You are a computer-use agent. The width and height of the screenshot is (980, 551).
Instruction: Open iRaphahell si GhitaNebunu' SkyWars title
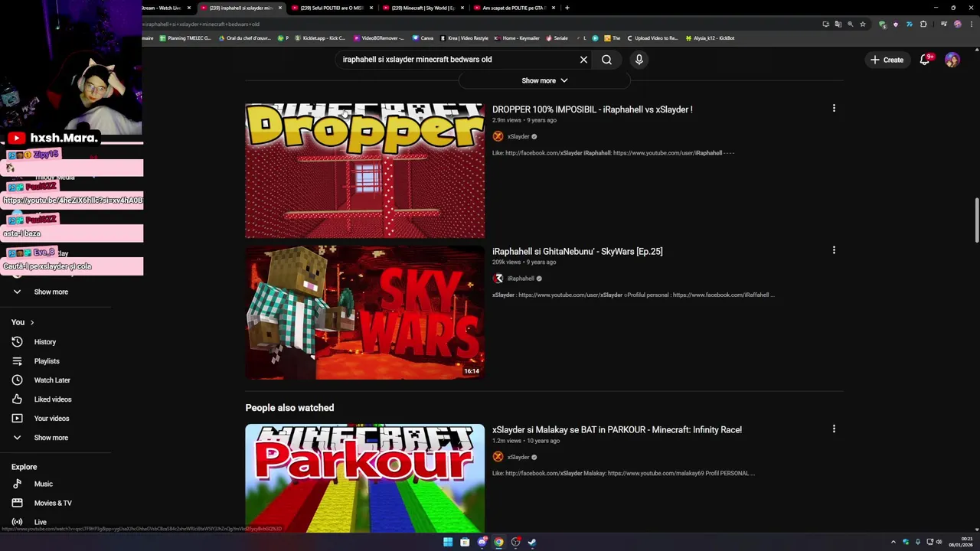pos(577,251)
